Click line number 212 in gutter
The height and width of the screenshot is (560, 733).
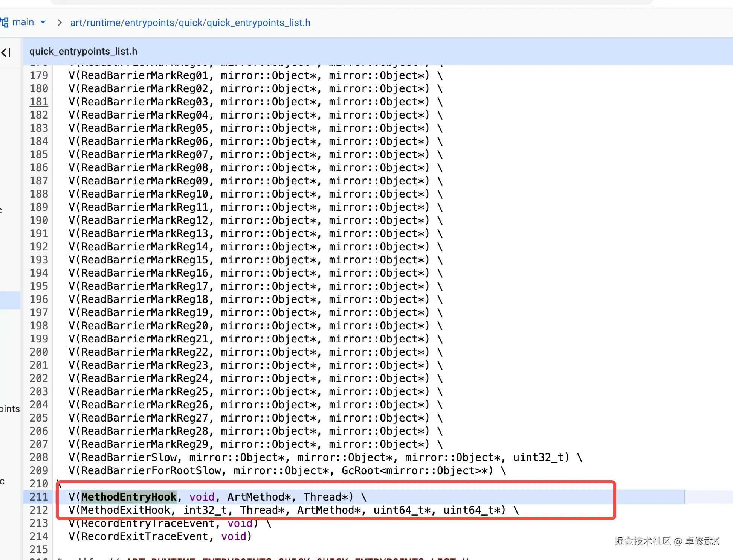tap(39, 510)
